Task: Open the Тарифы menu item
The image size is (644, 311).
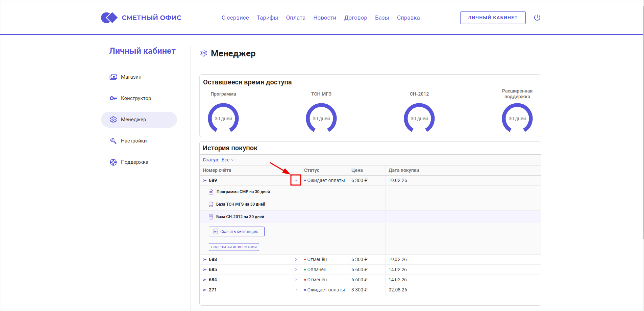Action: click(x=267, y=18)
